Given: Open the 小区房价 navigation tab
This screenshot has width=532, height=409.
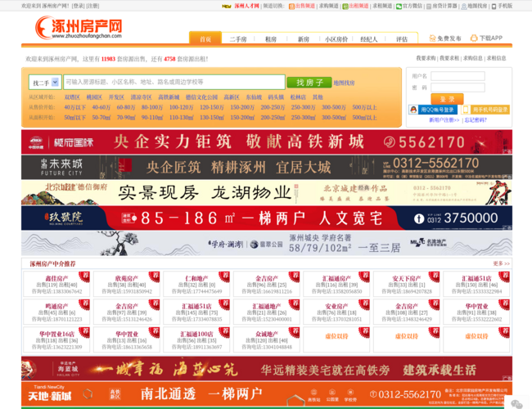Looking at the screenshot, I should [x=336, y=39].
